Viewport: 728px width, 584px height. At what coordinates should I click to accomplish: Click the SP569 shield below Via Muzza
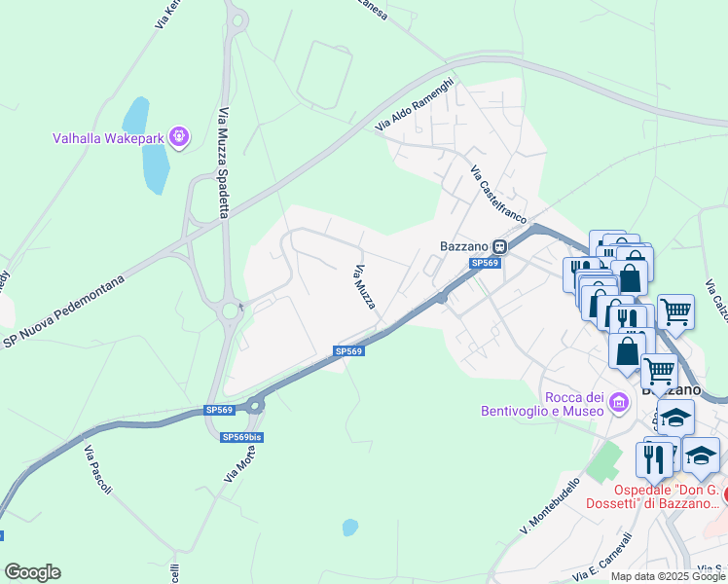coord(348,351)
